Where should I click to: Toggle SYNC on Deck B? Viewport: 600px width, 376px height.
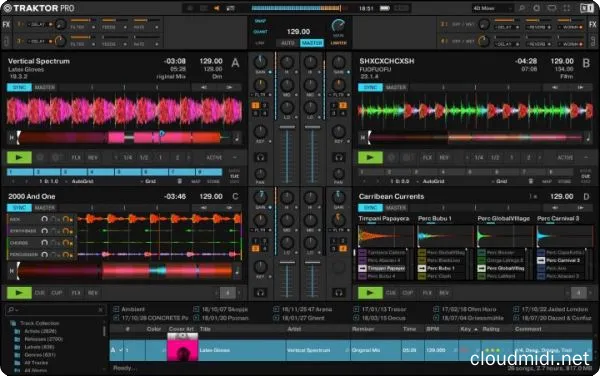(370, 88)
